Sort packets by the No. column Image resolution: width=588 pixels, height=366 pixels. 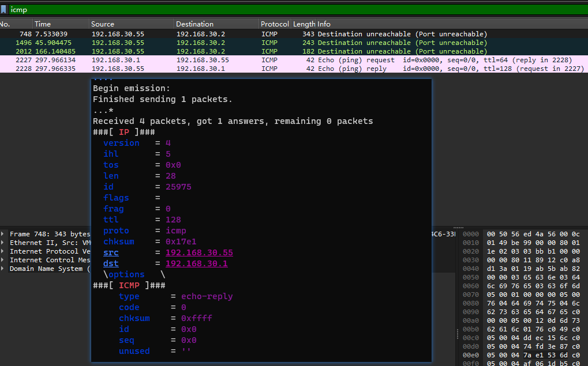pyautogui.click(x=8, y=24)
